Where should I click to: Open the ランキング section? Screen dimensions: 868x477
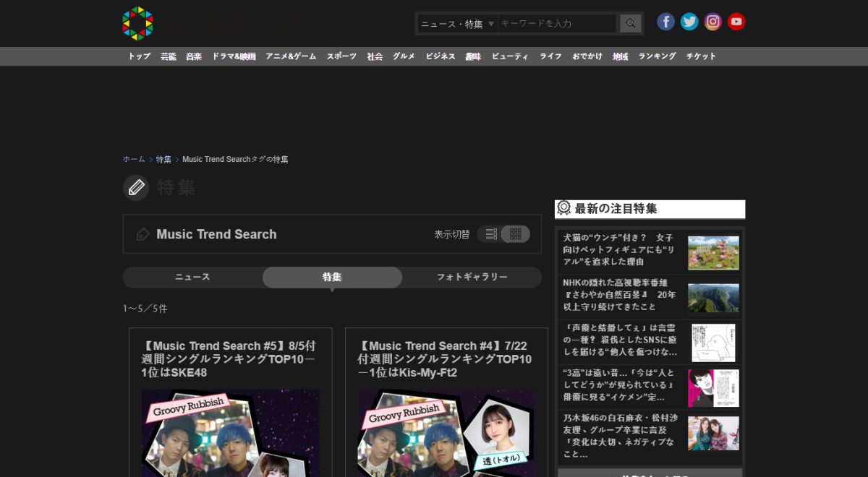(x=658, y=56)
